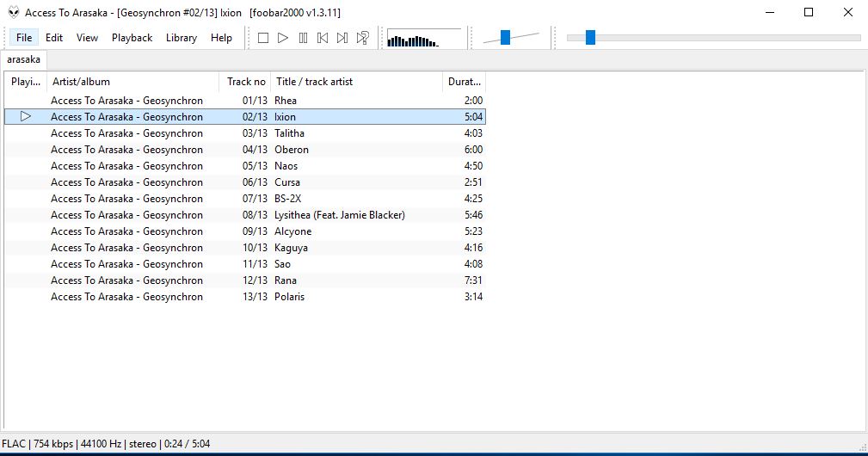Screen dimensions: 868x456
Task: Select the track Naos
Action: (x=244, y=165)
